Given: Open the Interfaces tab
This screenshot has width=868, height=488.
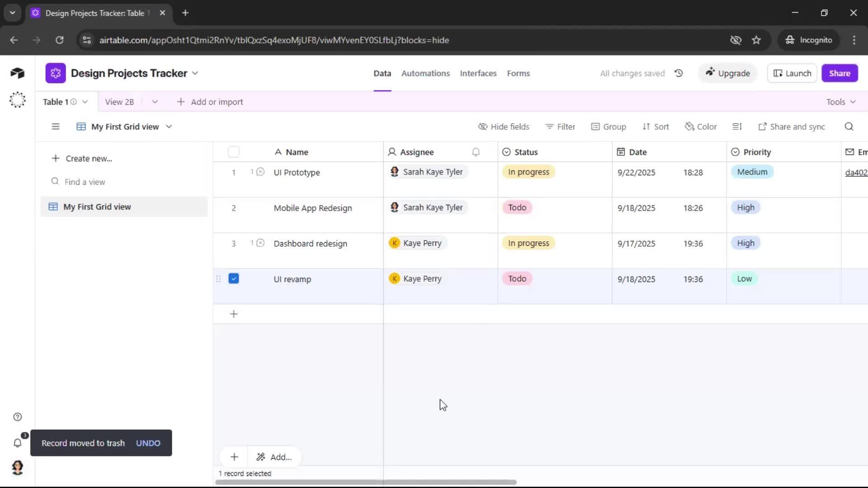Looking at the screenshot, I should pos(478,73).
